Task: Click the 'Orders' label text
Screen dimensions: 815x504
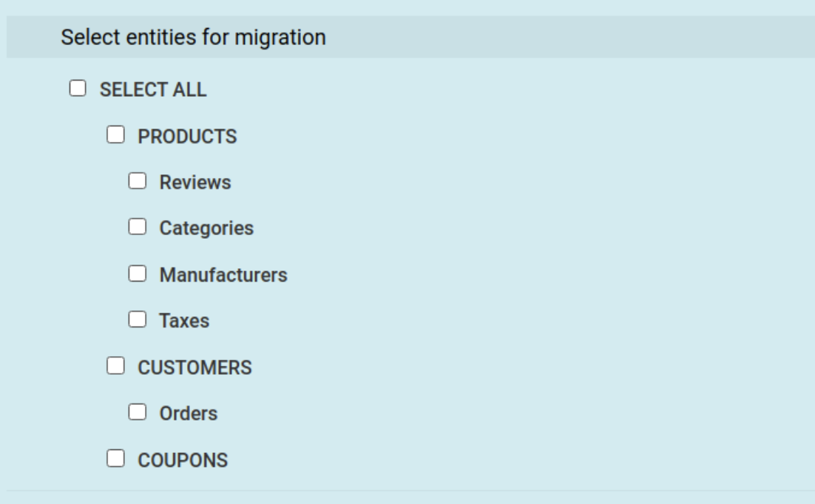Action: pos(189,413)
